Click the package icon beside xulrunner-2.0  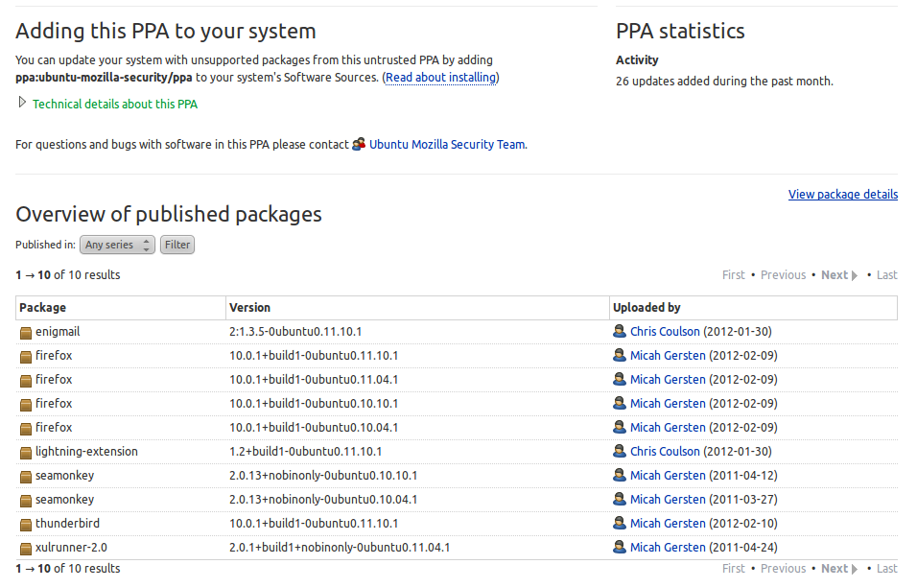(x=26, y=549)
